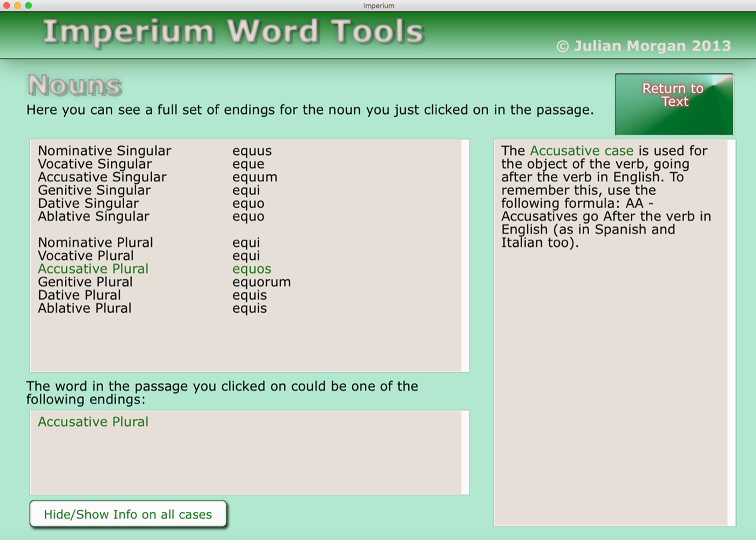The height and width of the screenshot is (540, 756).
Task: Select the word form equum
Action: click(254, 177)
